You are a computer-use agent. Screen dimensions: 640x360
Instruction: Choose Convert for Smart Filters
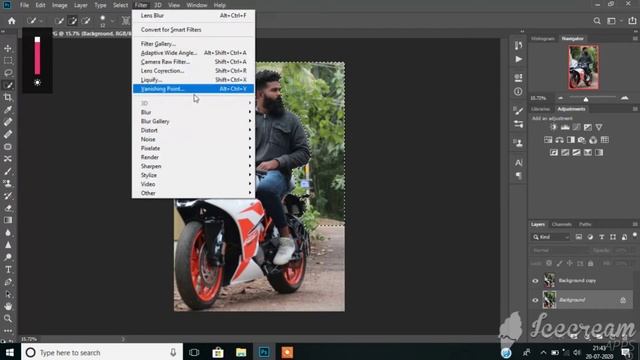193,29
